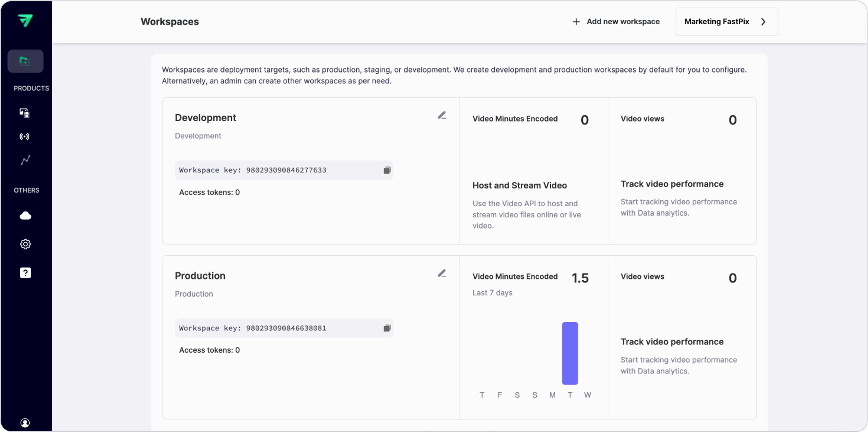This screenshot has height=432, width=868.
Task: Copy the Production workspace key
Action: click(x=387, y=328)
